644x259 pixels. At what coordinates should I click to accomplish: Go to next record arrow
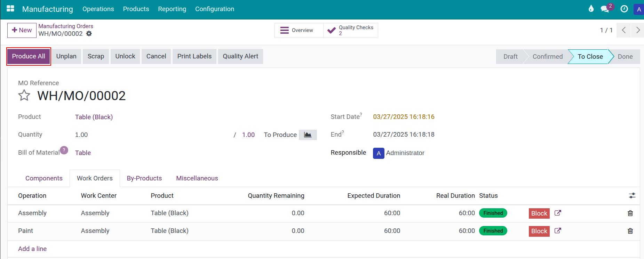point(638,30)
